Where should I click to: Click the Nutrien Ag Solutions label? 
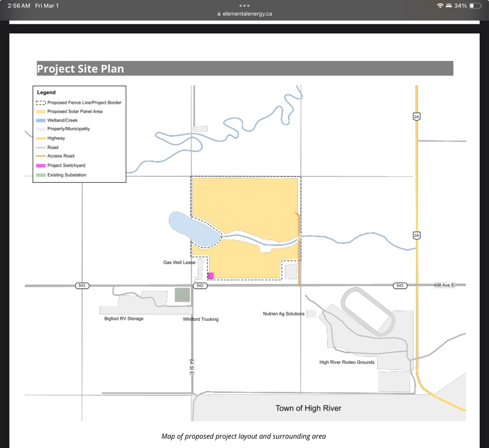coord(284,314)
